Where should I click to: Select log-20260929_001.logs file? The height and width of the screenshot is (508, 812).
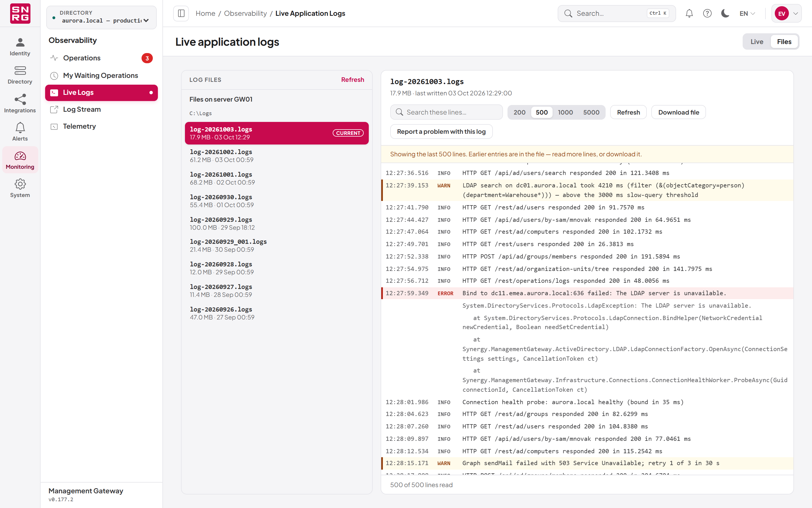coord(277,246)
